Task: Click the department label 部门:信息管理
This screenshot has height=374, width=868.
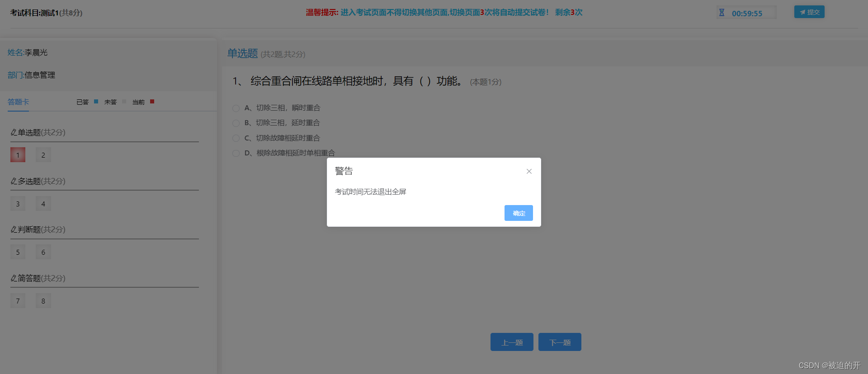Action: pyautogui.click(x=31, y=75)
